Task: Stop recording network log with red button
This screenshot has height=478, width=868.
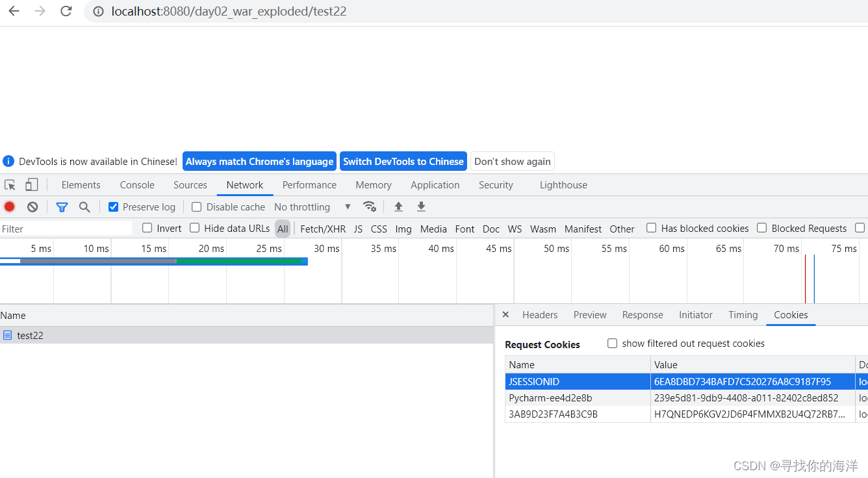Action: 10,207
